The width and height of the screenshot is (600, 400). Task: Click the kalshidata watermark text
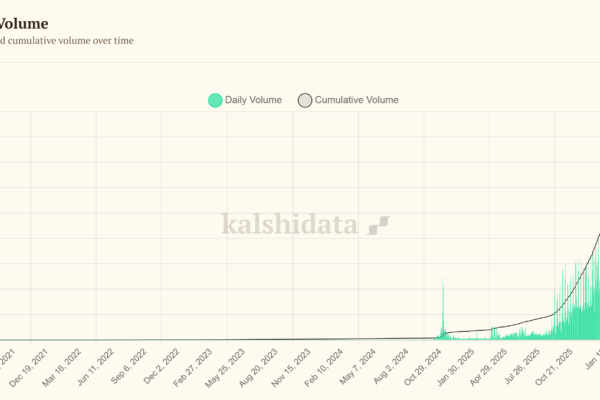coord(289,224)
